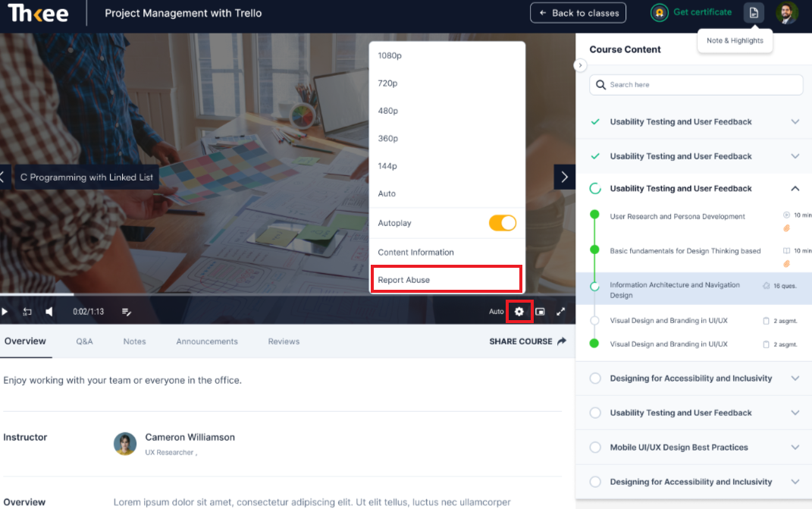812x509 pixels.
Task: Open User Research and Persona Development lesson
Action: [x=677, y=216]
